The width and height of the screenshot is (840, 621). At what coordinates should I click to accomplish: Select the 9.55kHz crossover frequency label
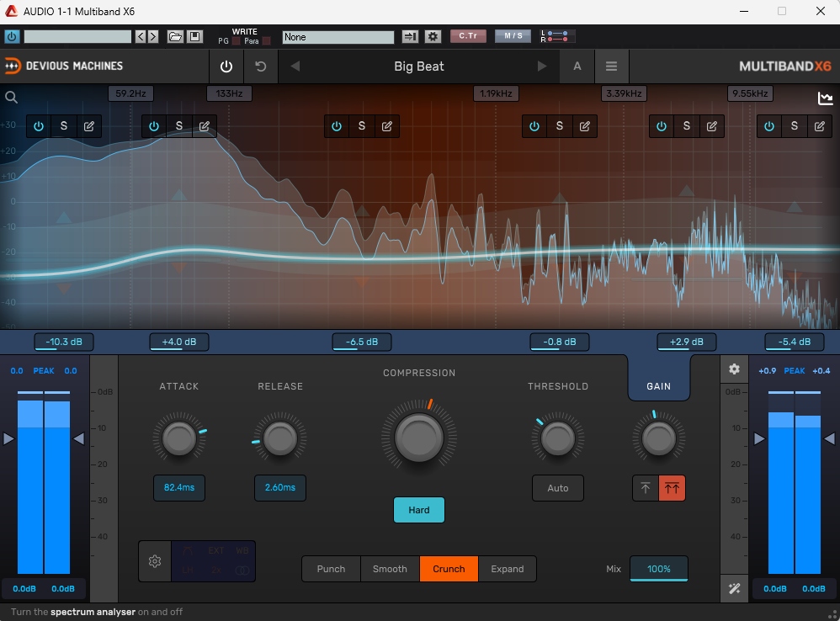click(751, 93)
